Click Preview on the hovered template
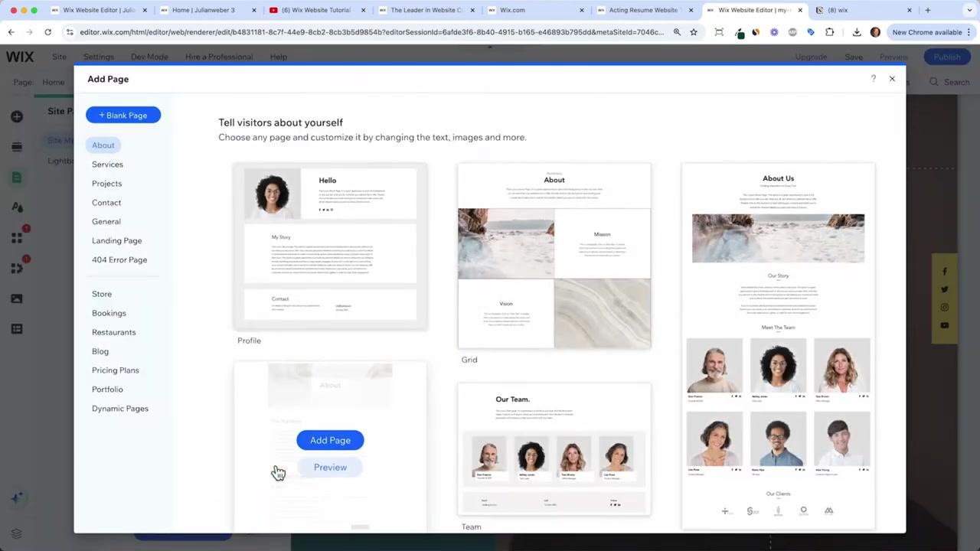Image resolution: width=980 pixels, height=551 pixels. pos(330,468)
